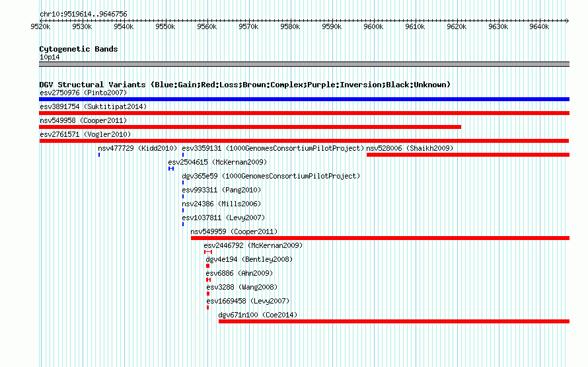
Task: Click the 9640k ruler tick label
Action: pos(539,26)
